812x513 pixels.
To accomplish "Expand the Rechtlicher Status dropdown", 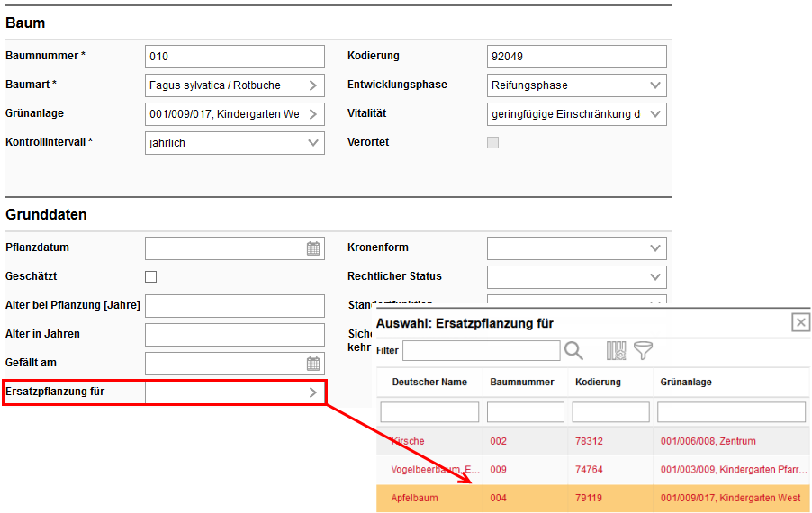I will (x=655, y=277).
